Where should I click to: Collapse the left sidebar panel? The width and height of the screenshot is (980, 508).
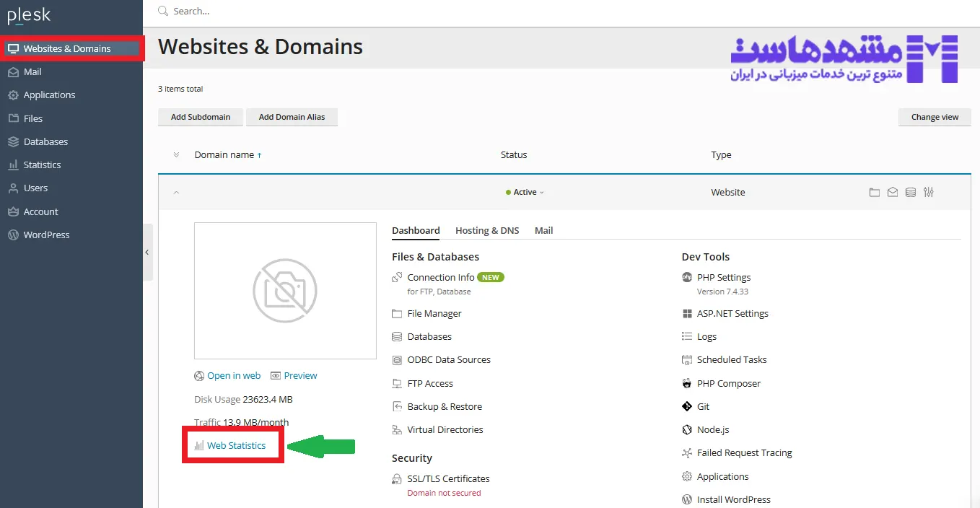(x=147, y=252)
